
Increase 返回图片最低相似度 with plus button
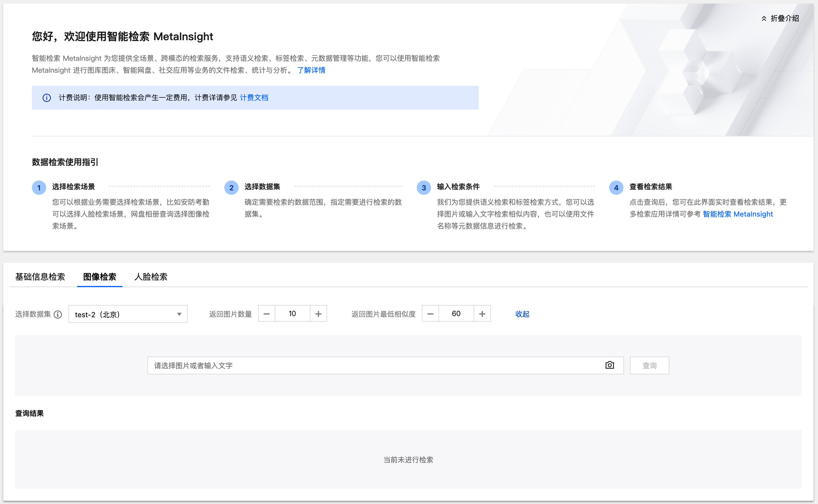pyautogui.click(x=482, y=314)
